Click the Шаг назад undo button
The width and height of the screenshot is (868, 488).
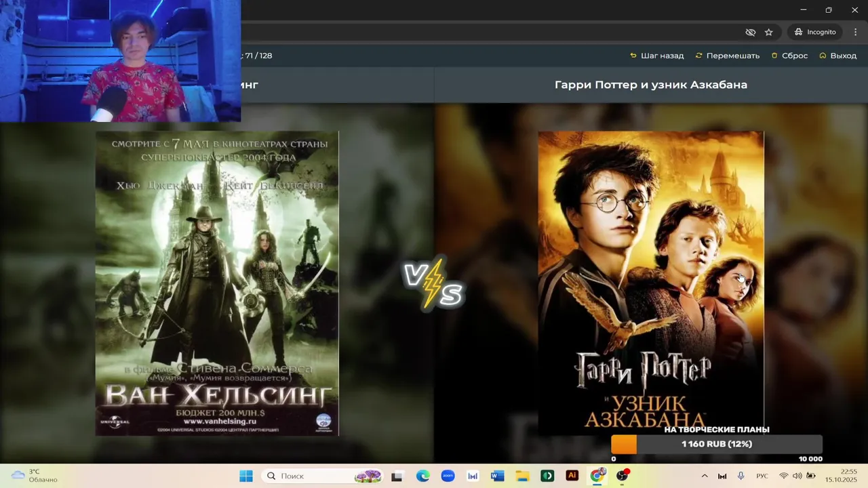657,56
